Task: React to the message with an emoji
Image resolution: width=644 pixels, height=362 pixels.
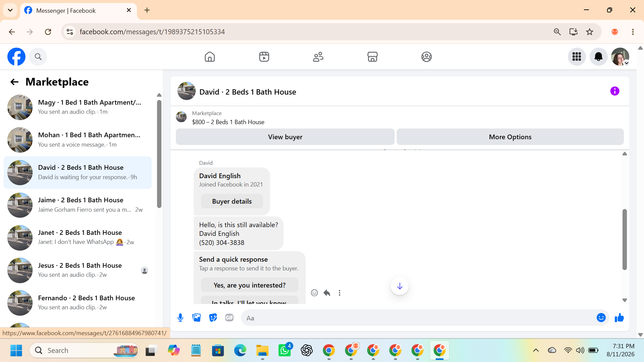Action: pos(314,293)
